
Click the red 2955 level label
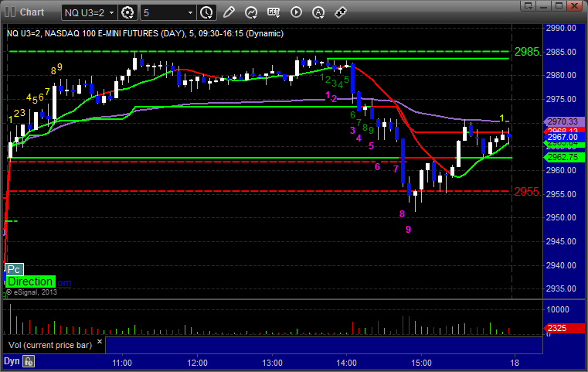pyautogui.click(x=528, y=192)
